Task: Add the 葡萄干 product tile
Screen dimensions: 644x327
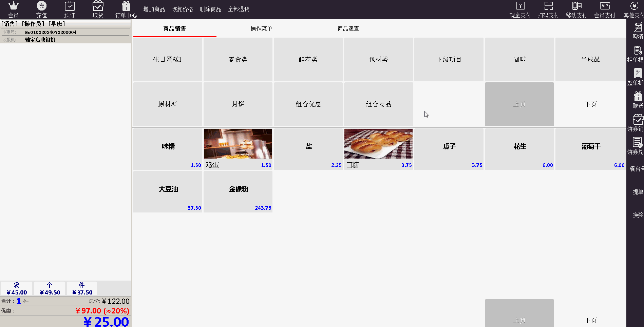Action: pyautogui.click(x=590, y=149)
